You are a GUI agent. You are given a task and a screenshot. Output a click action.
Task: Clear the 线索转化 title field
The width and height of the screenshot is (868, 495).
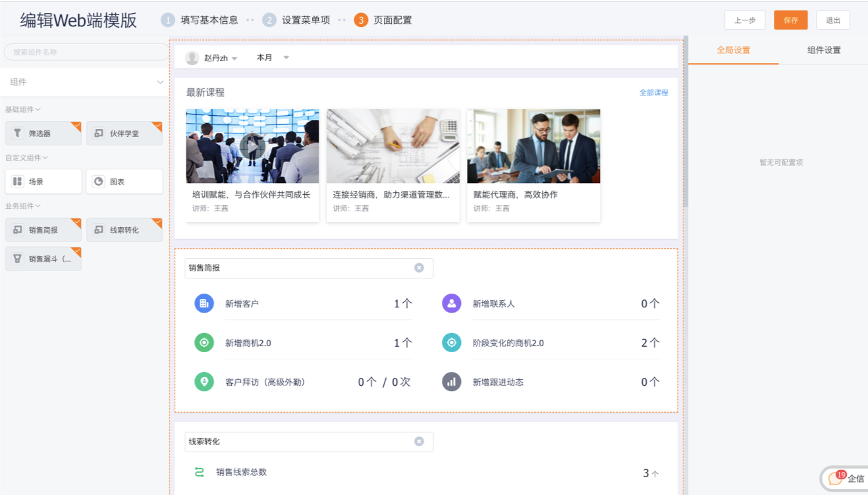pyautogui.click(x=419, y=442)
